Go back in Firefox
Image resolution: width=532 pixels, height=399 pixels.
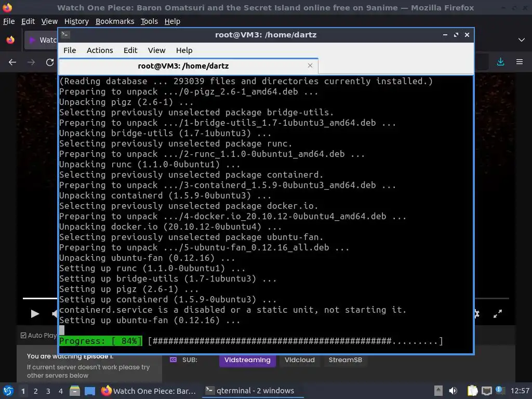(12, 62)
